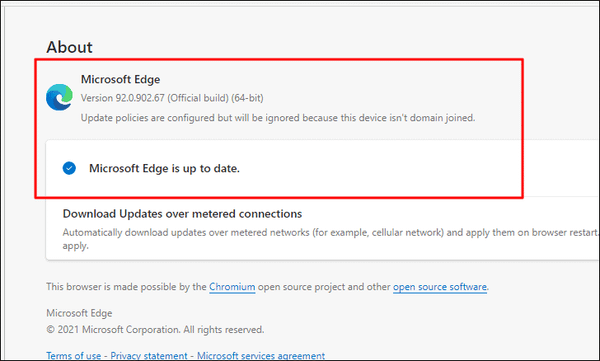Image resolution: width=600 pixels, height=361 pixels.
Task: Open the Chromium link
Action: click(232, 287)
